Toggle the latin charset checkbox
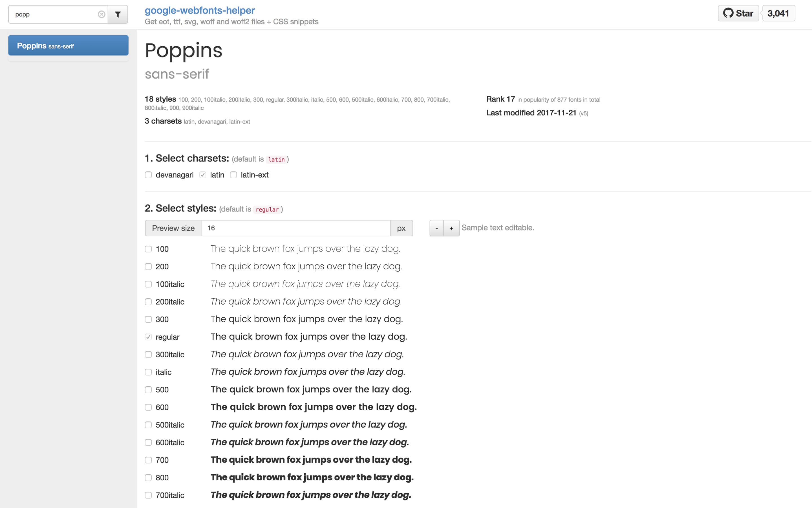 click(x=204, y=174)
